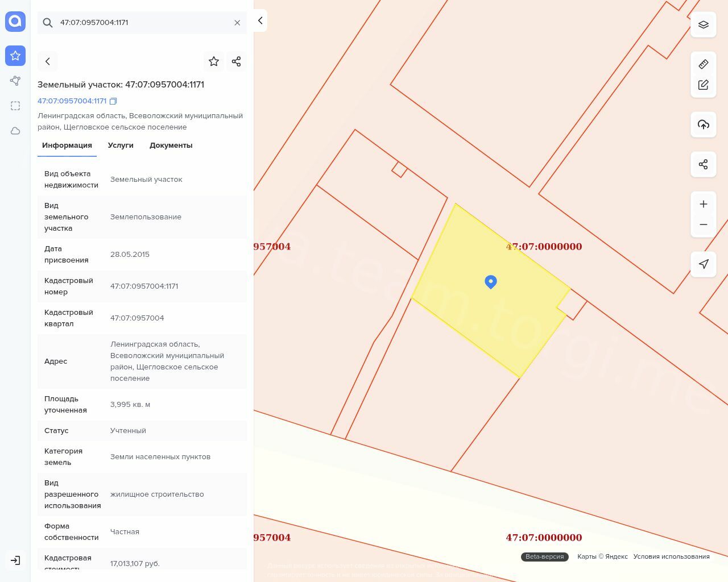Screen dimensions: 728x582
Task: Collapse the information side panel
Action: (x=260, y=20)
